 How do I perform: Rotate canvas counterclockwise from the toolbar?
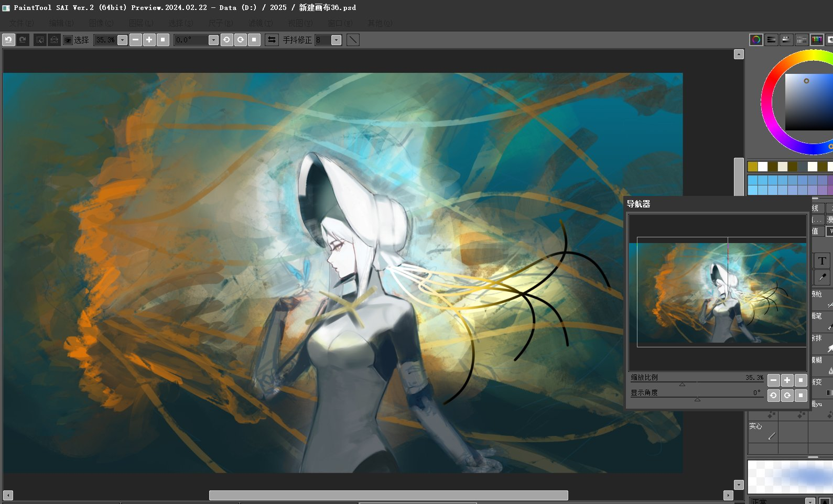227,40
